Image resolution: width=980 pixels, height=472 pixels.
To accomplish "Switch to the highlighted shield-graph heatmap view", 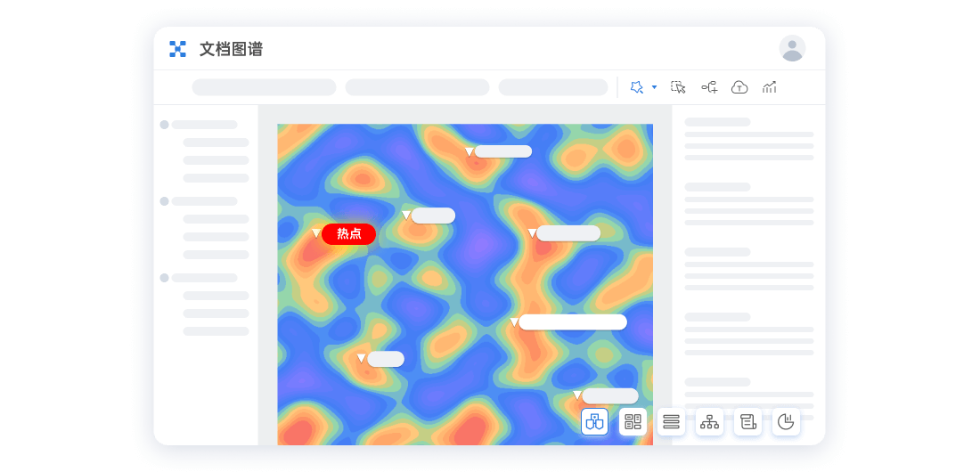I will coord(594,422).
